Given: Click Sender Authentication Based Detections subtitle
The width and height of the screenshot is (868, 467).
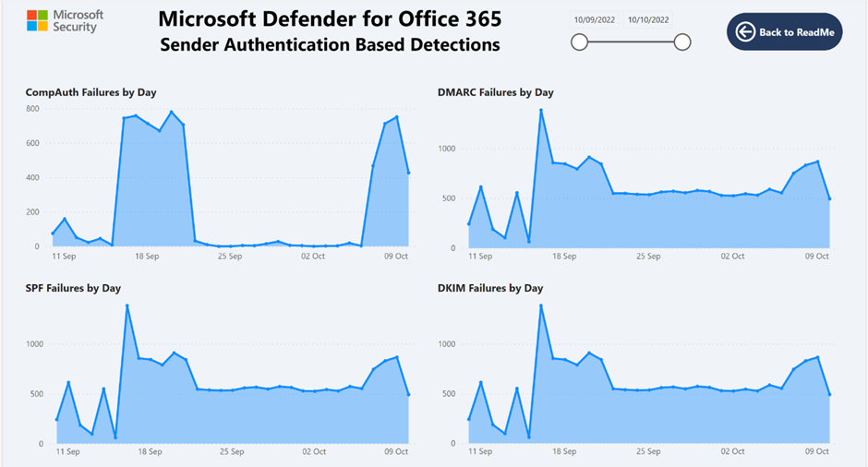Looking at the screenshot, I should point(330,45).
